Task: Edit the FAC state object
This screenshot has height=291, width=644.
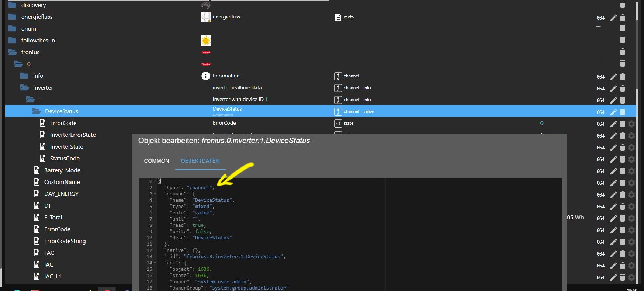Action: 613,254
